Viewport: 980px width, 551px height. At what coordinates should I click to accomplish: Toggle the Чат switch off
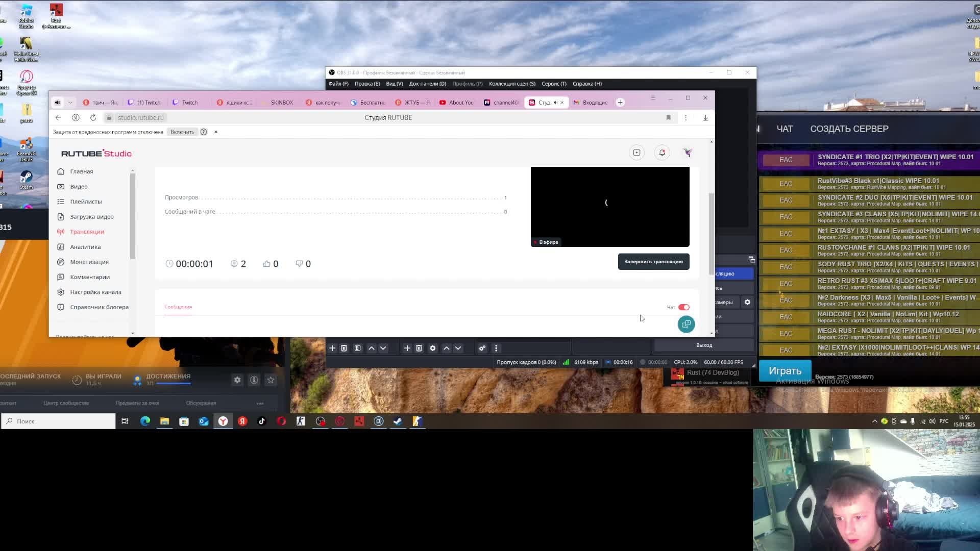(x=684, y=307)
